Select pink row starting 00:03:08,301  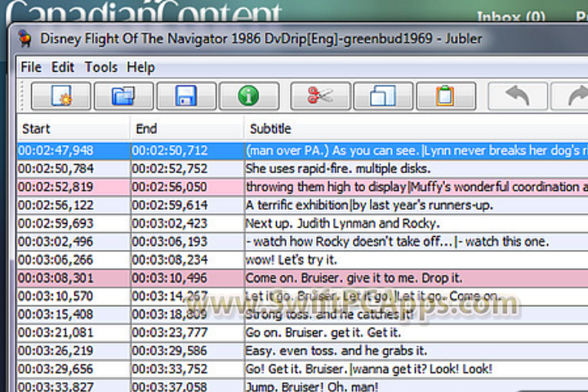click(302, 278)
